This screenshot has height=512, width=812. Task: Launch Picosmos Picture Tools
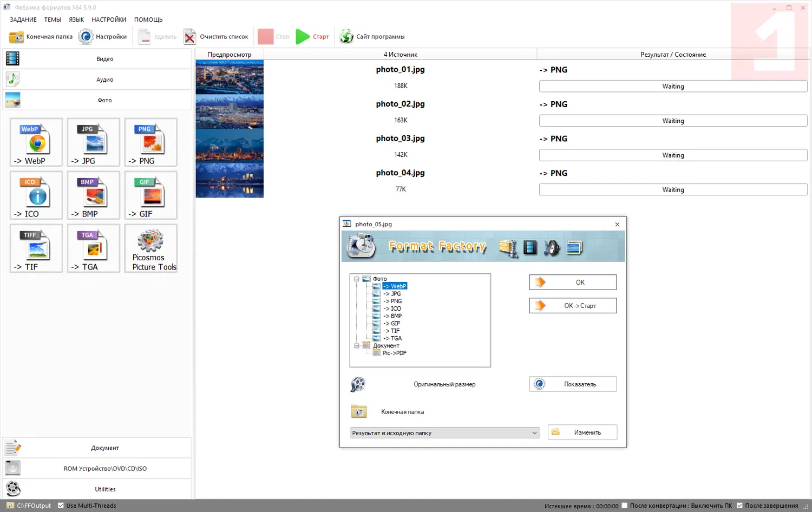pos(151,248)
